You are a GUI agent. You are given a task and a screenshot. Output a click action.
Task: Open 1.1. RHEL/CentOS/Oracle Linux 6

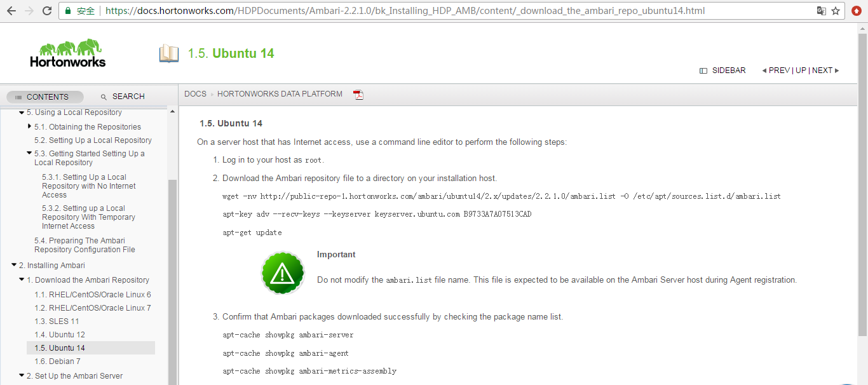click(x=93, y=295)
